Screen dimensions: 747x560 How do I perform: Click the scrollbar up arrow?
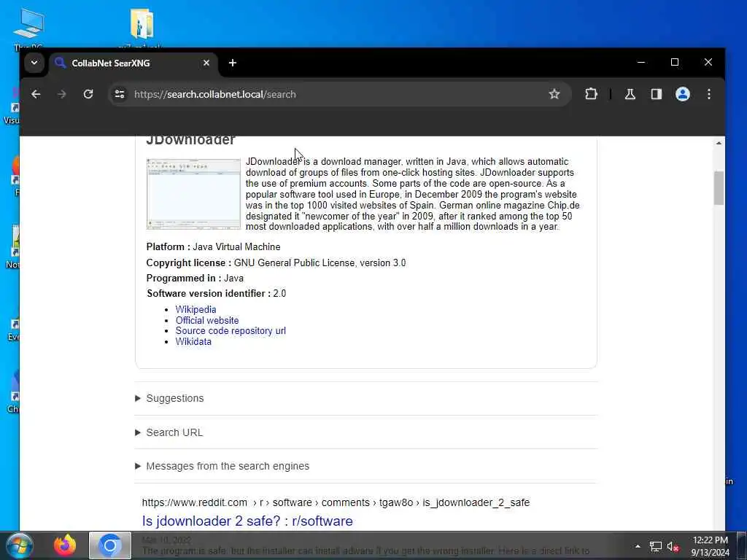coord(719,143)
